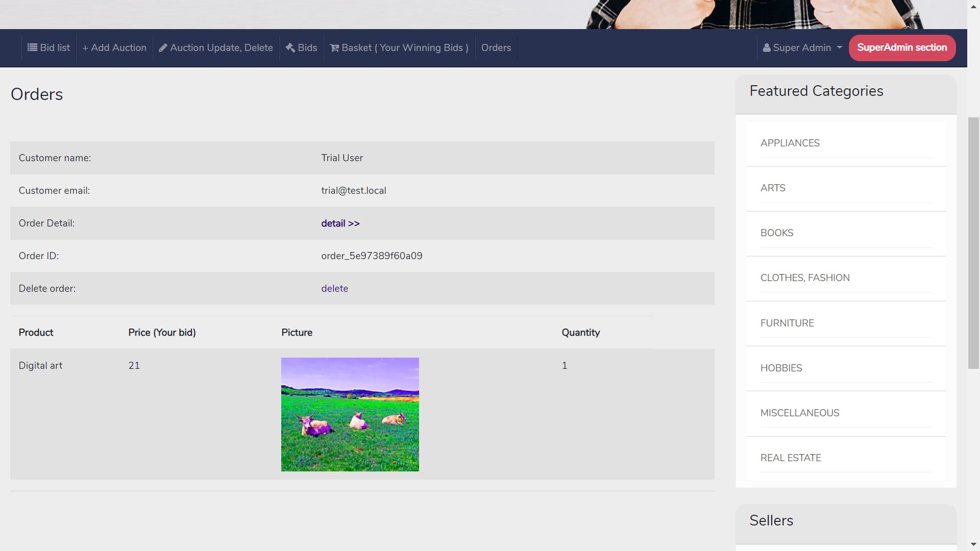The image size is (980, 551).
Task: Click the vertical scrollbar thumb
Action: pos(973,242)
